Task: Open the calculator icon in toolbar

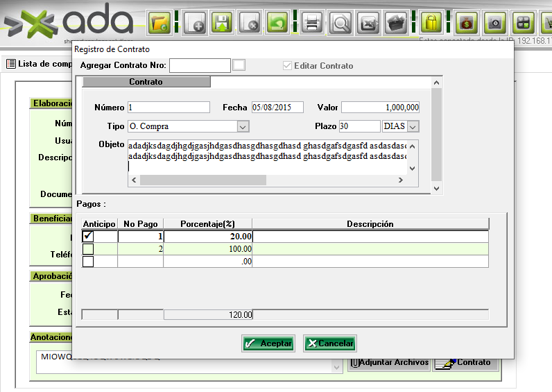Action: coord(523,23)
